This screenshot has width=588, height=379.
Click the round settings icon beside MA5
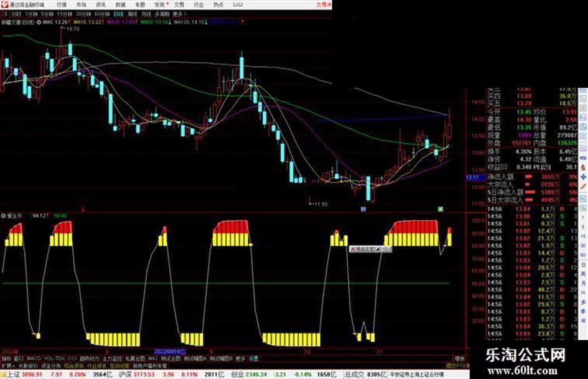click(39, 22)
